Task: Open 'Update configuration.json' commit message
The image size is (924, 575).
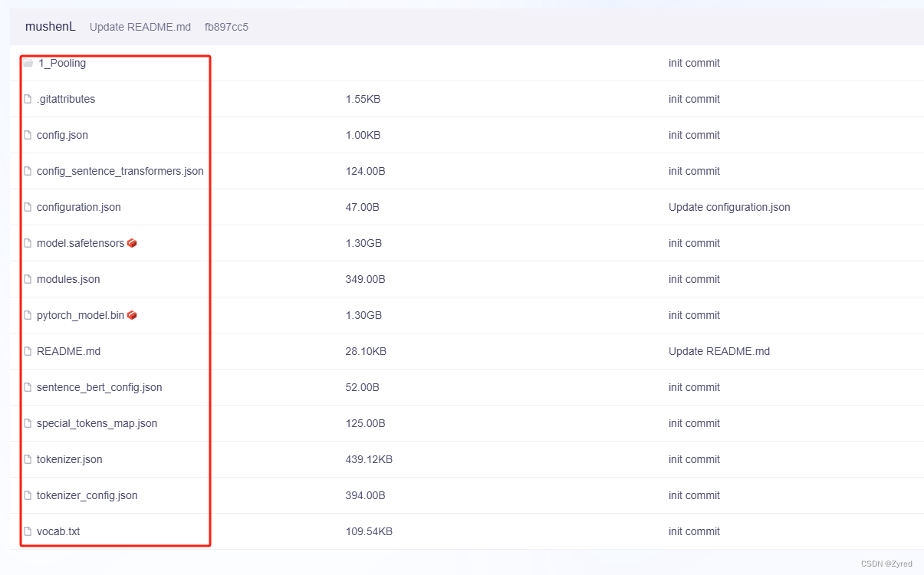Action: pyautogui.click(x=729, y=207)
